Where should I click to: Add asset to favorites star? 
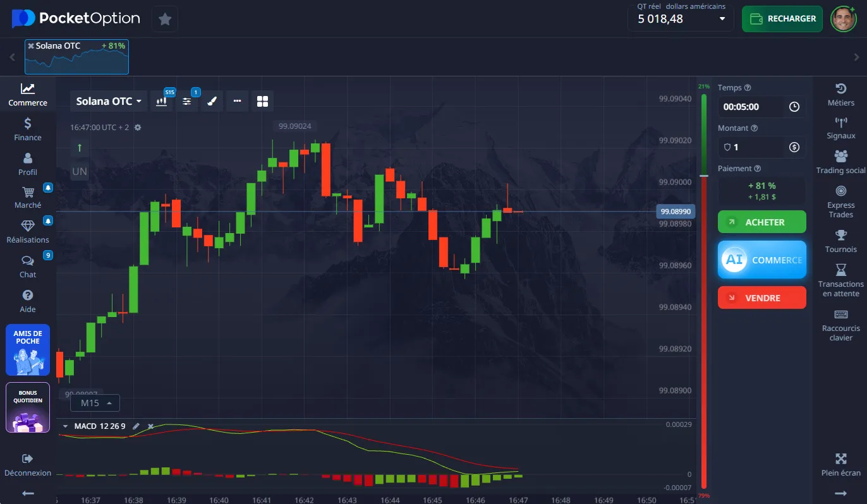(165, 19)
